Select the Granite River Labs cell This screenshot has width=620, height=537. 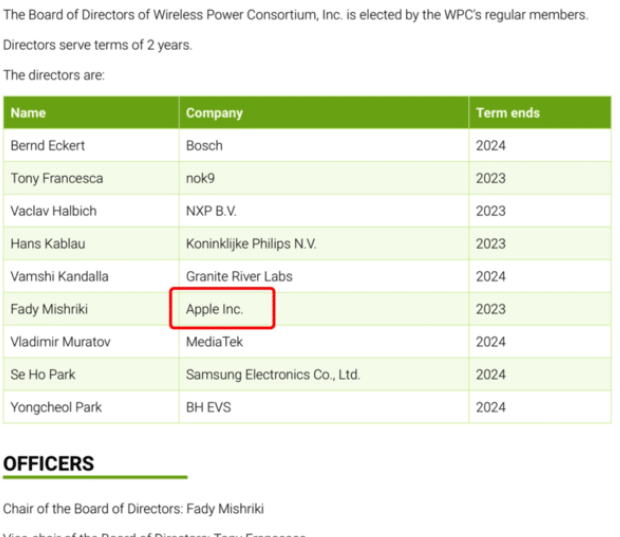tap(324, 276)
